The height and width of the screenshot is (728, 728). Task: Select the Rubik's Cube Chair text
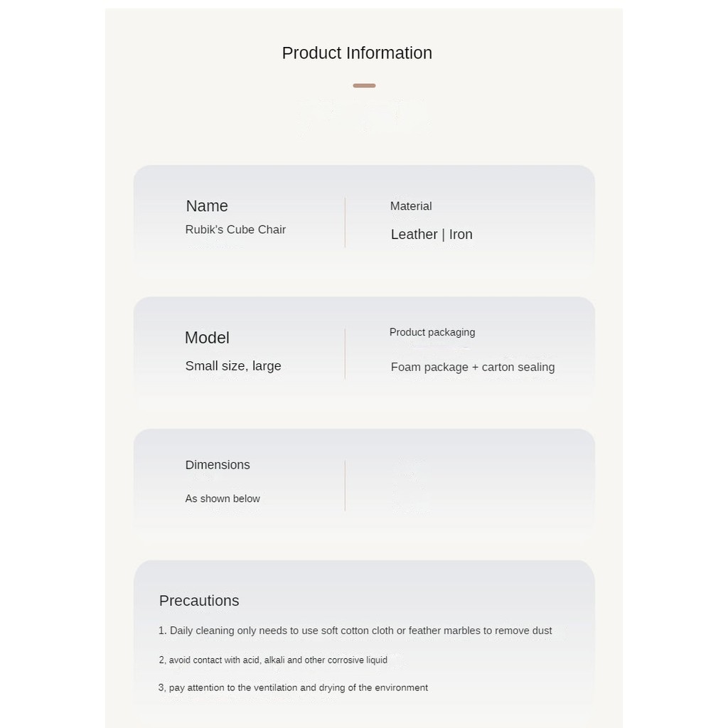(x=235, y=230)
